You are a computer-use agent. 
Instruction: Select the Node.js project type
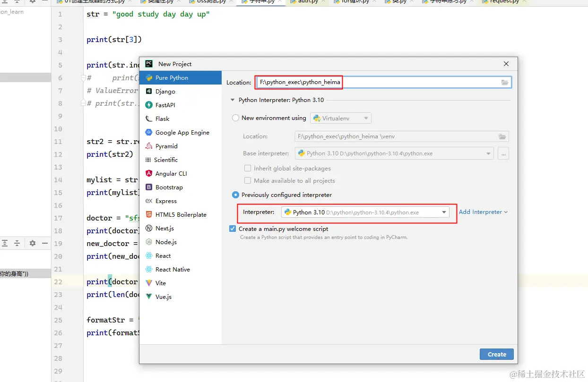click(x=181, y=242)
